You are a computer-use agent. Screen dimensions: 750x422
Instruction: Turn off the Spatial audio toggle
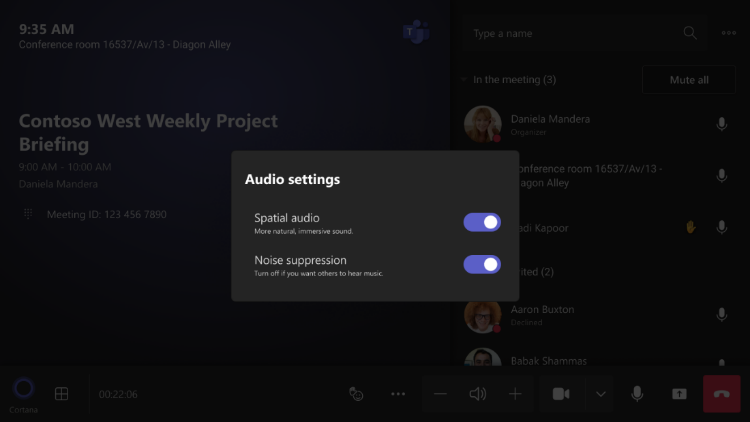tap(482, 222)
